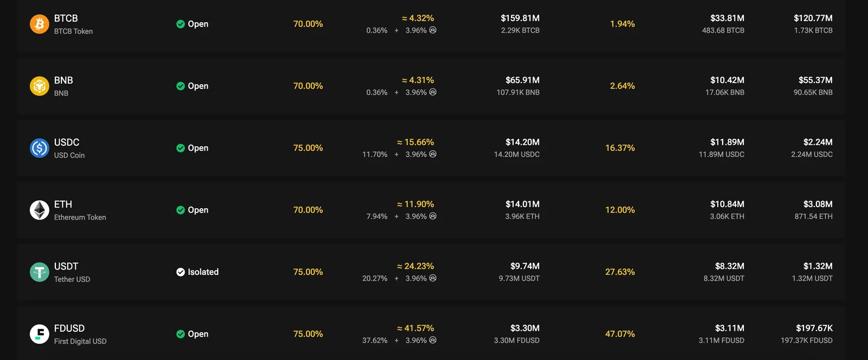Click the USDT $1.32M liquidity value
This screenshot has height=360, width=868.
coord(818,266)
